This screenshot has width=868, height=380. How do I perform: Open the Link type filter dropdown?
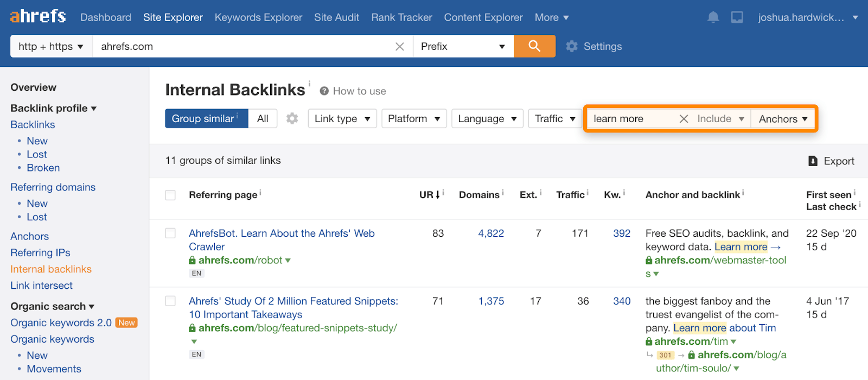tap(342, 118)
